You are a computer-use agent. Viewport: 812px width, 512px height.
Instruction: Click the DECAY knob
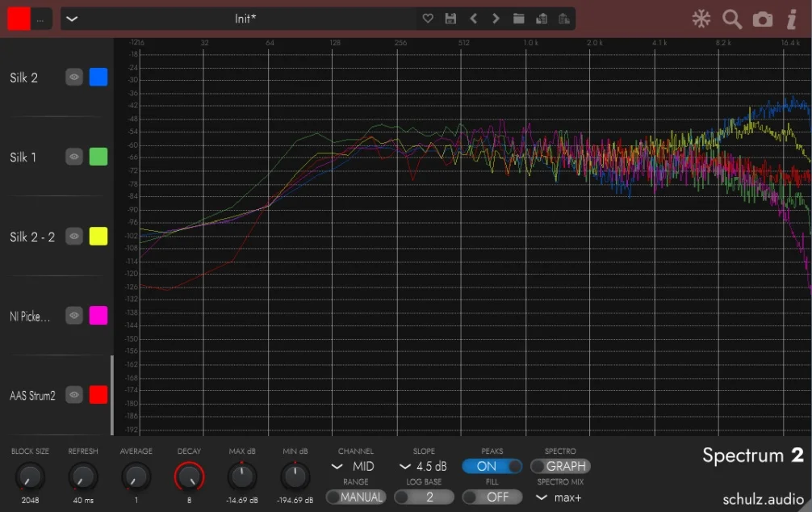[x=189, y=476]
